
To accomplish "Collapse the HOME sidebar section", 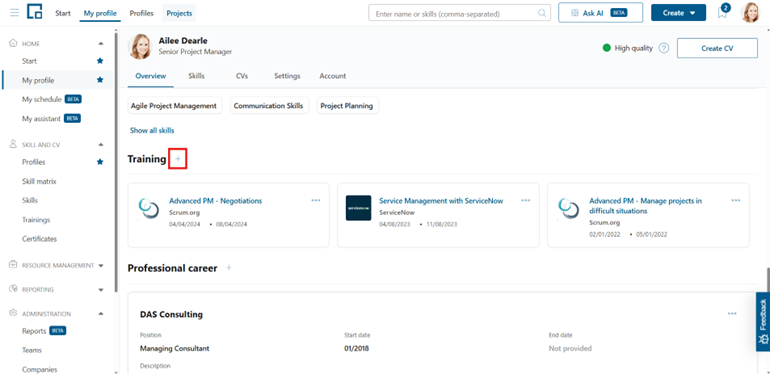I will tap(101, 44).
